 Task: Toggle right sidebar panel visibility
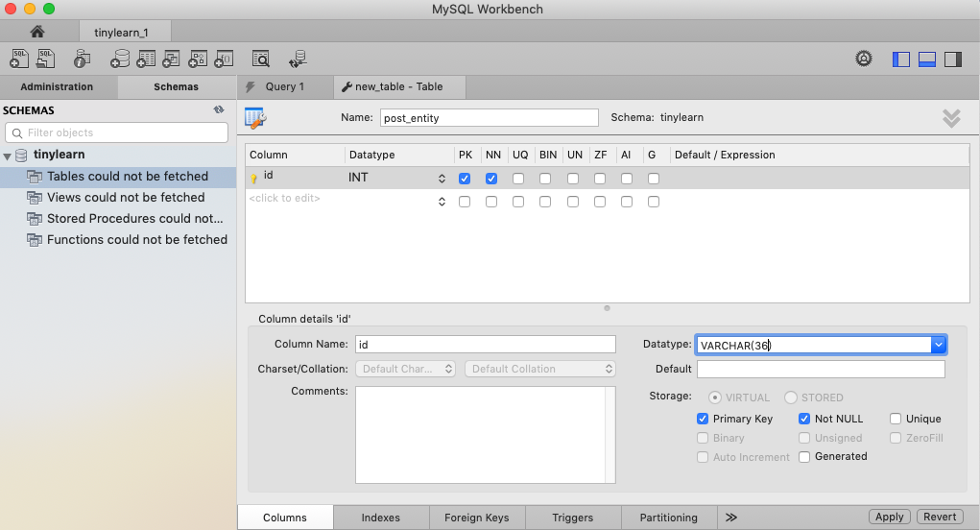coord(953,60)
